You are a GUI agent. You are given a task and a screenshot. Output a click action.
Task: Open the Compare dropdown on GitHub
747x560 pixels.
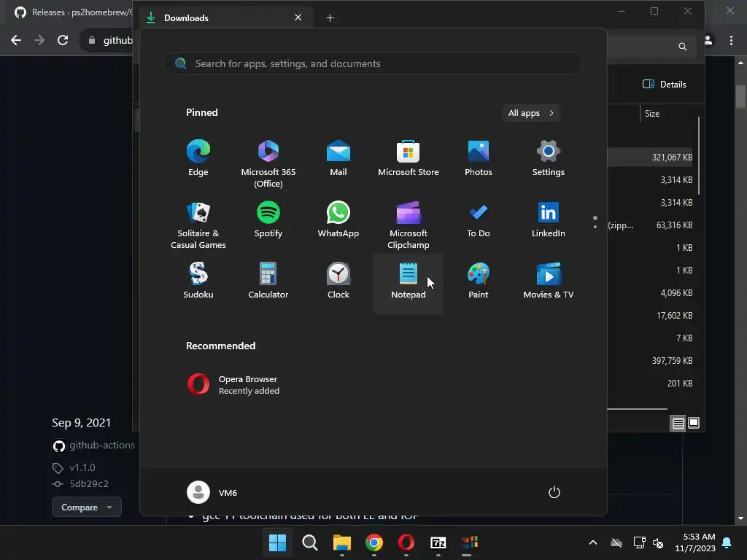click(86, 507)
